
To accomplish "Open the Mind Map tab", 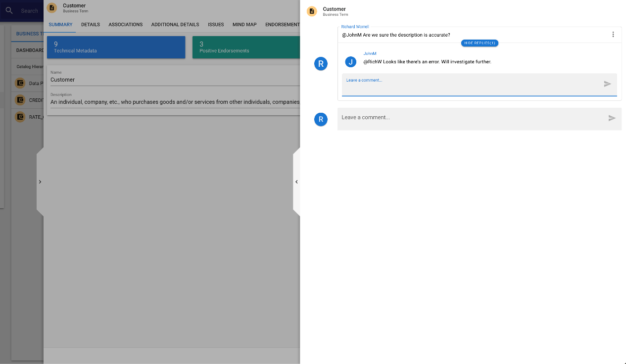I will 244,25.
